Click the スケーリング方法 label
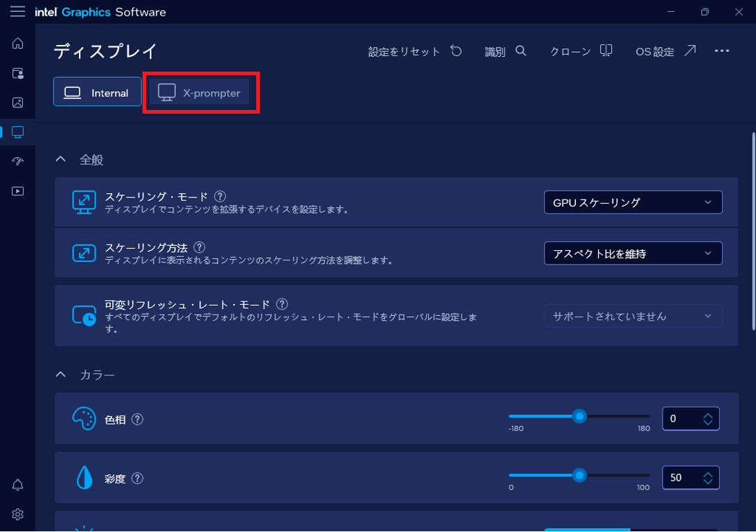 click(x=146, y=248)
